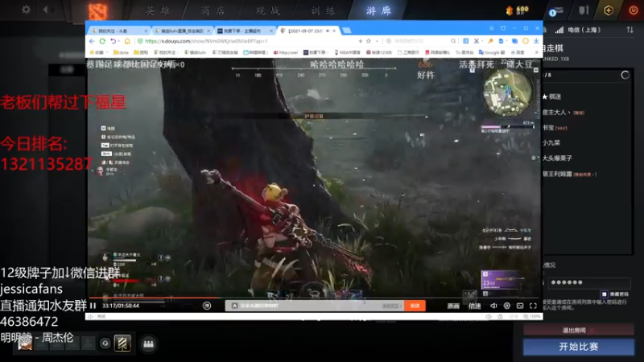Open Dota 2 logo home screen
Screen dimensions: 644x362
pyautogui.click(x=97, y=10)
